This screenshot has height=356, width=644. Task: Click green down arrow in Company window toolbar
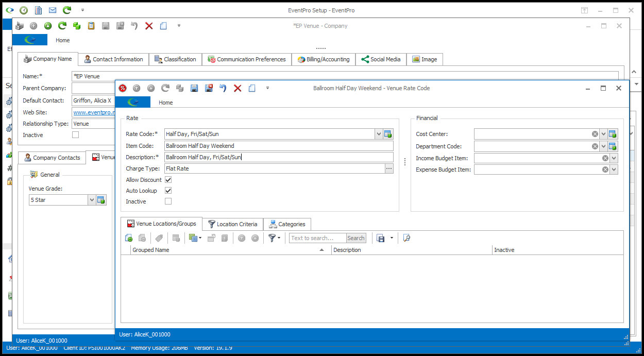pyautogui.click(x=48, y=26)
